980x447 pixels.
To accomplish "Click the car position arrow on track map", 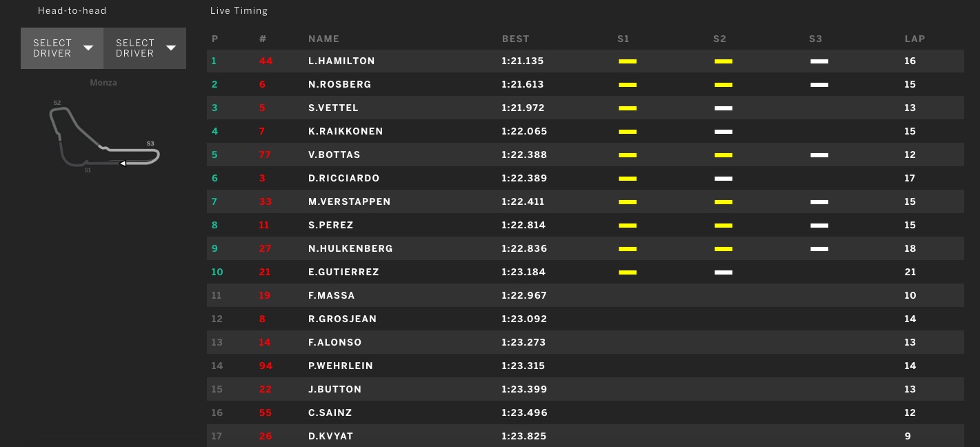I will pos(123,163).
